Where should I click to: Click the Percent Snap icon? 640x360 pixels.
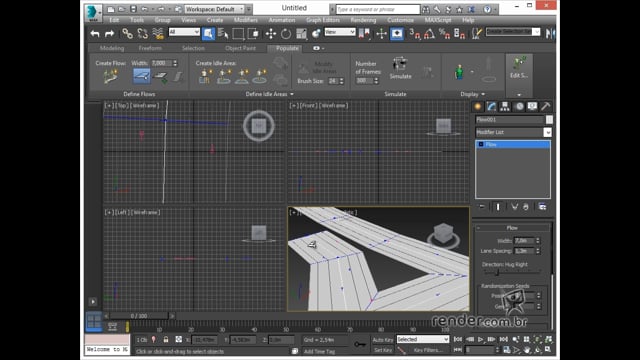(x=444, y=34)
